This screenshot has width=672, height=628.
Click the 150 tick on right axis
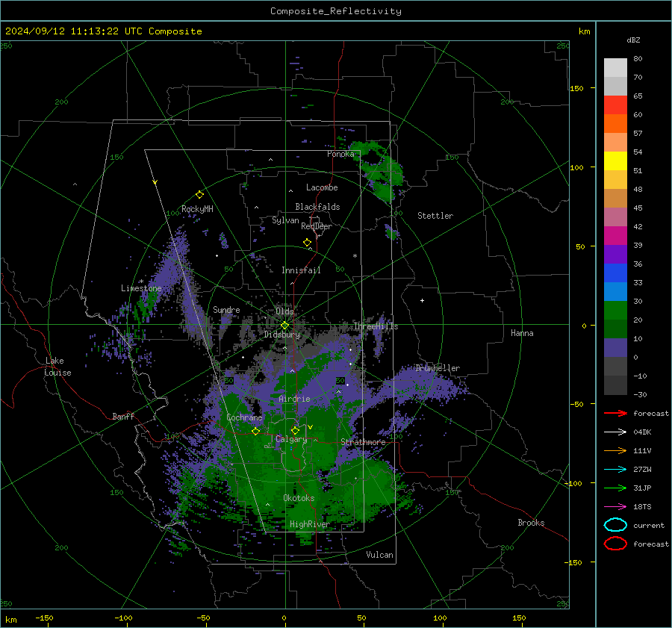pyautogui.click(x=577, y=88)
